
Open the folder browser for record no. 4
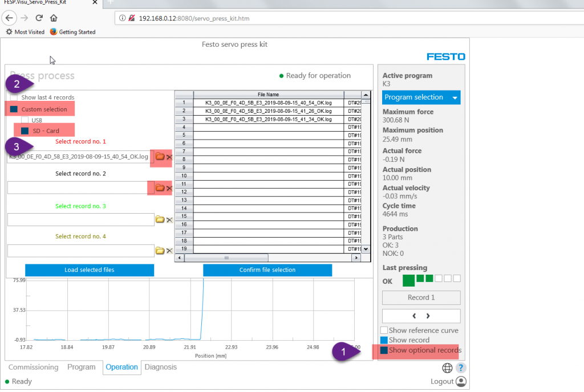[x=160, y=251]
